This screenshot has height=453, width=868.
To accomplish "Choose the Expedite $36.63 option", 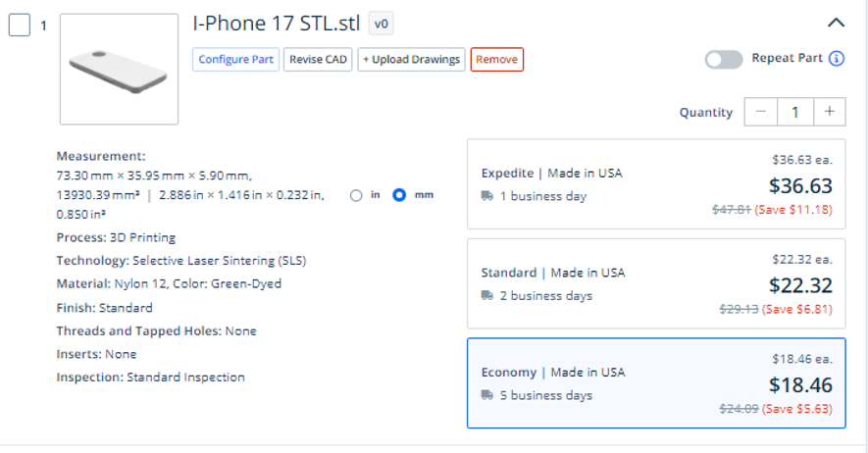I will click(x=656, y=184).
